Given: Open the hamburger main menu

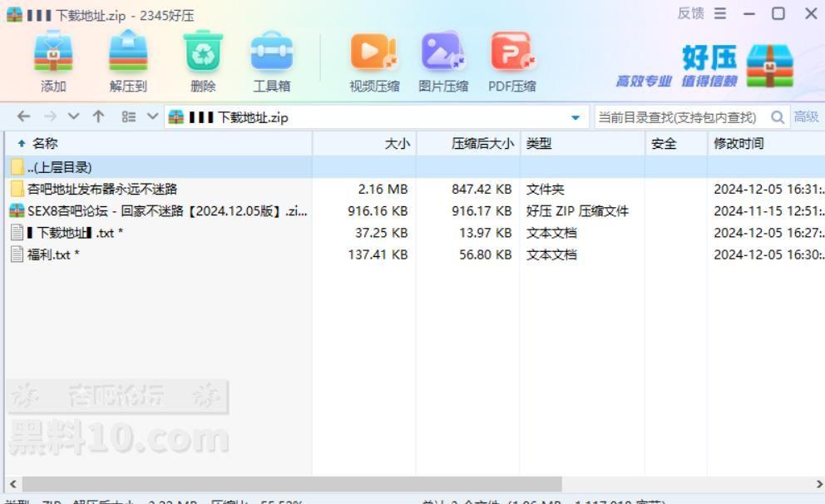Looking at the screenshot, I should coord(719,13).
